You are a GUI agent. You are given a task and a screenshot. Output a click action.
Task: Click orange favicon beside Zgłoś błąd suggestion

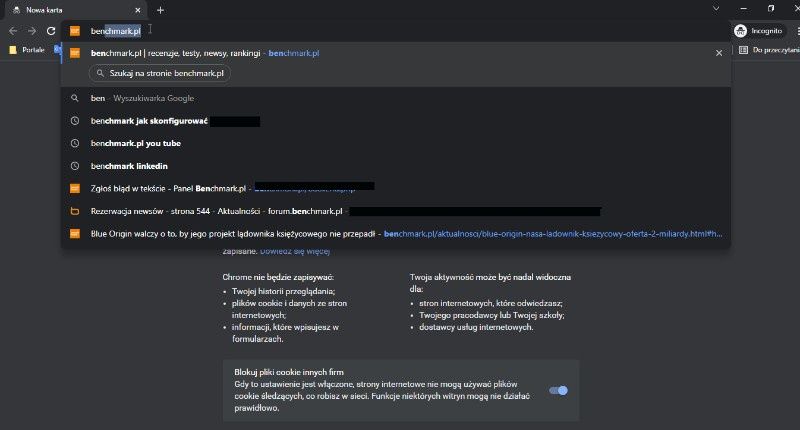tap(74, 188)
